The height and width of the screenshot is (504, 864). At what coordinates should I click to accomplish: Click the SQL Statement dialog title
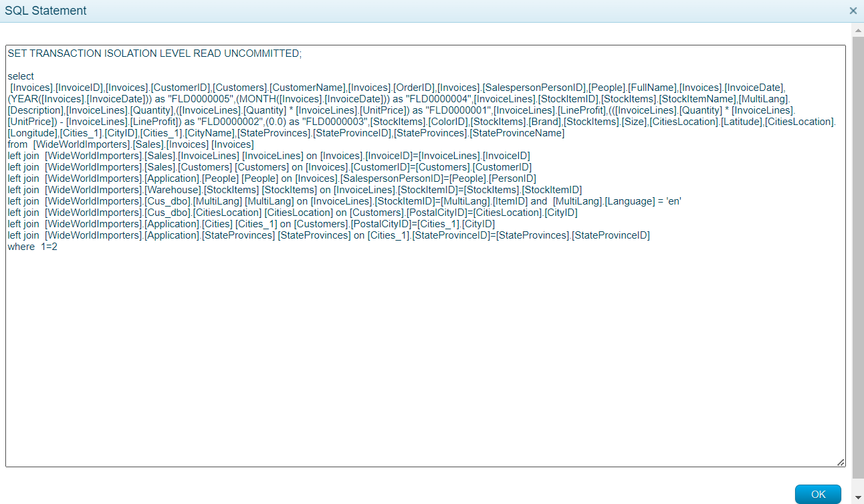[45, 11]
